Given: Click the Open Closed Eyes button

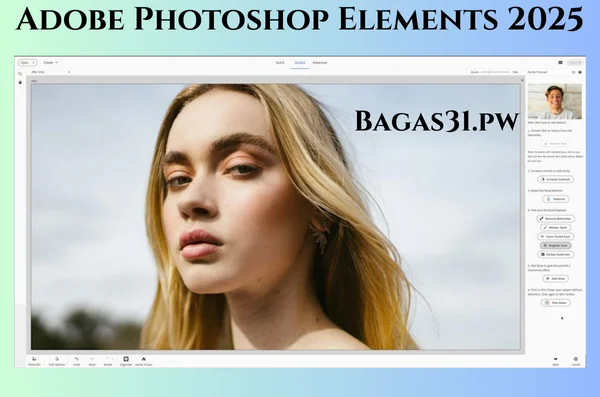Looking at the screenshot, I should (556, 237).
